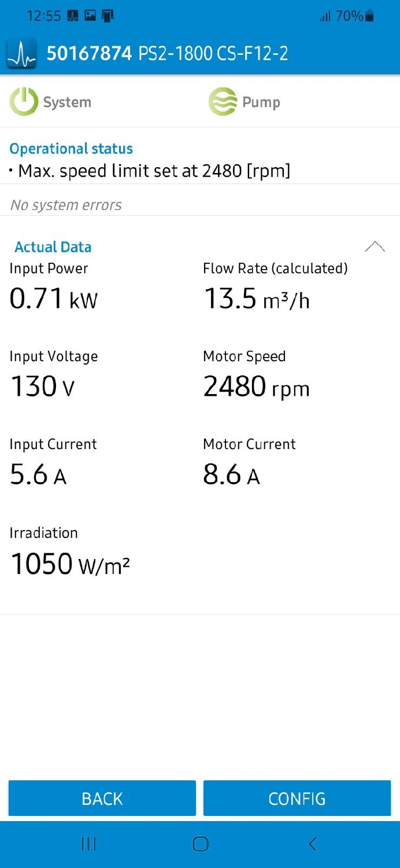Tap the Actual Data heading

pos(53,247)
